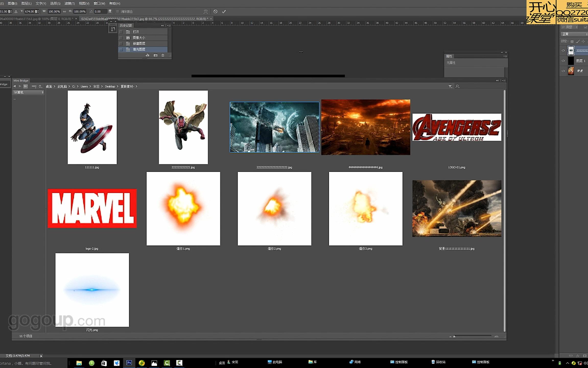Lock image pixels brush icon in Layers panel
588x368 pixels.
pos(578,41)
